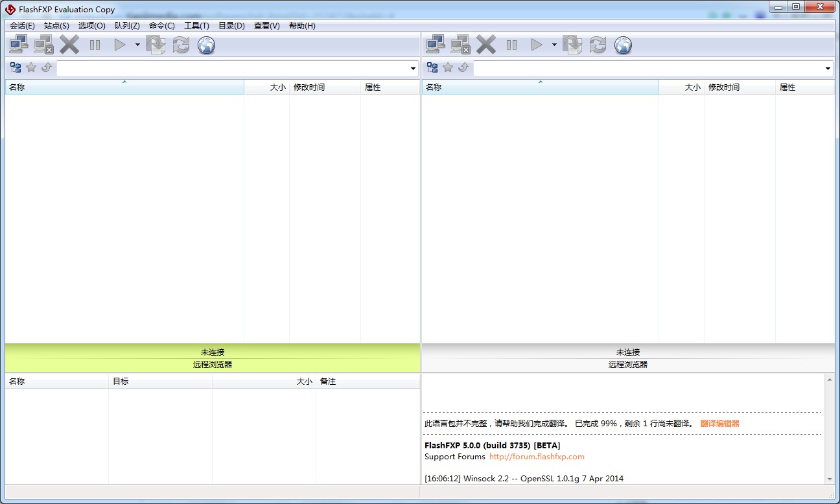Open the 站点(S) menu
This screenshot has height=504, width=840.
pos(56,26)
